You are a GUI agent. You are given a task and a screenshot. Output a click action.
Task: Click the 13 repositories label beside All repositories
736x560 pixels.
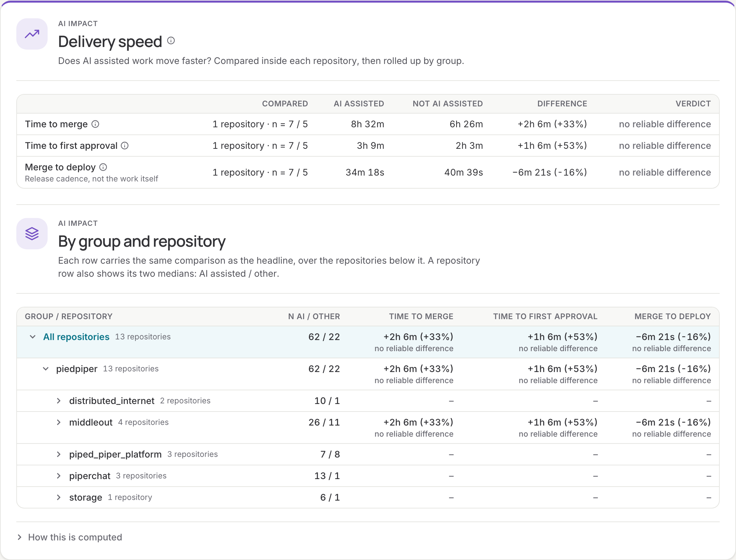[x=143, y=337]
